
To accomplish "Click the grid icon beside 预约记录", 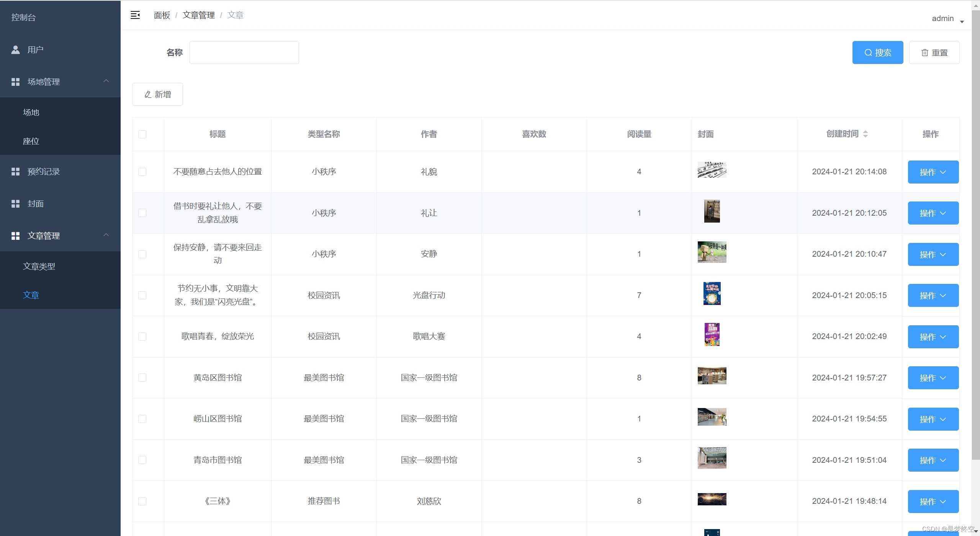I will tap(15, 172).
